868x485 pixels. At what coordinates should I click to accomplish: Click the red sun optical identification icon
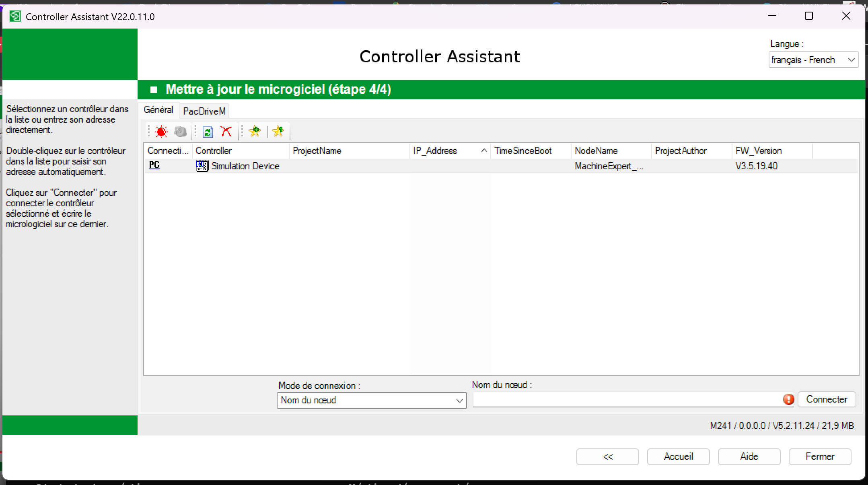pyautogui.click(x=161, y=132)
